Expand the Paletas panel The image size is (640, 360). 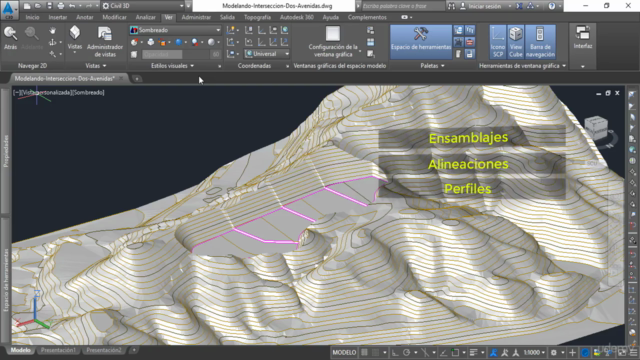(432, 66)
